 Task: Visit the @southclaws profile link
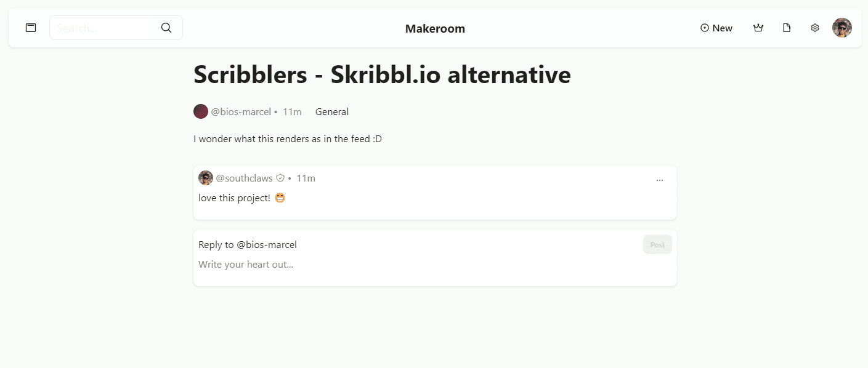[244, 178]
